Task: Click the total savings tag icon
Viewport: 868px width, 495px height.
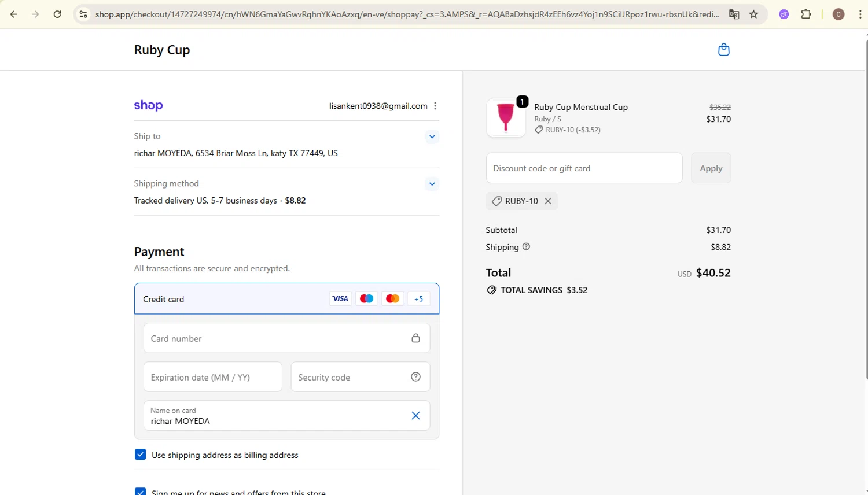Action: click(491, 290)
